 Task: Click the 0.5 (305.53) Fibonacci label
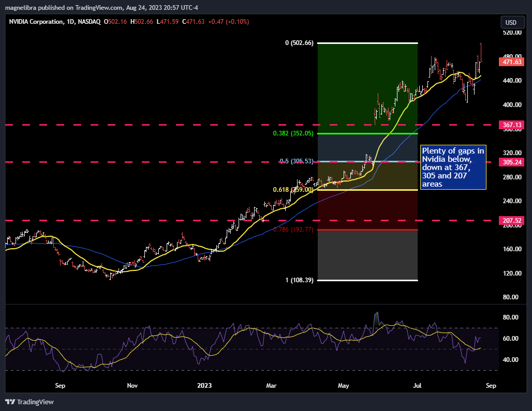tap(296, 161)
